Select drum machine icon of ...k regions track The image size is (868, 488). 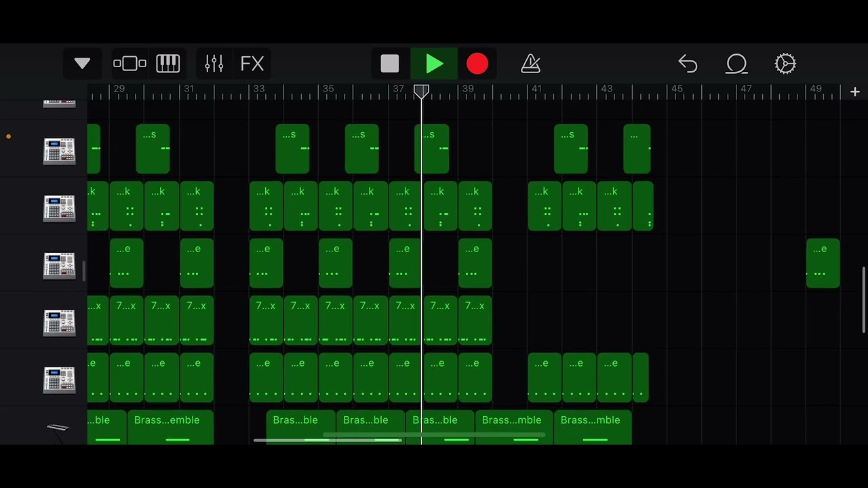(x=59, y=208)
